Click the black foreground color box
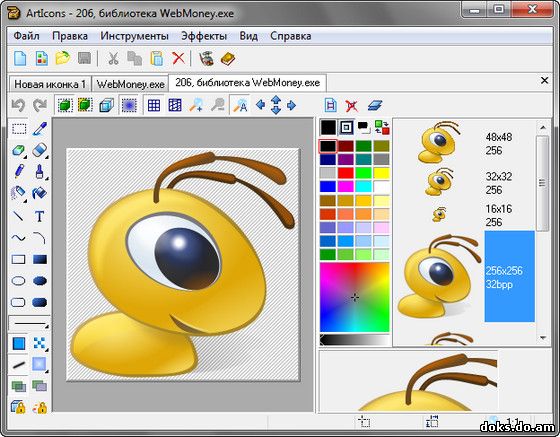 coord(328,127)
